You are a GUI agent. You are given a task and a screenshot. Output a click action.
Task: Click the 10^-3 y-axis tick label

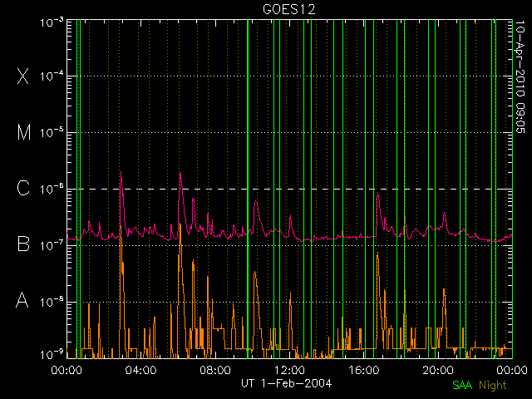tap(52, 22)
